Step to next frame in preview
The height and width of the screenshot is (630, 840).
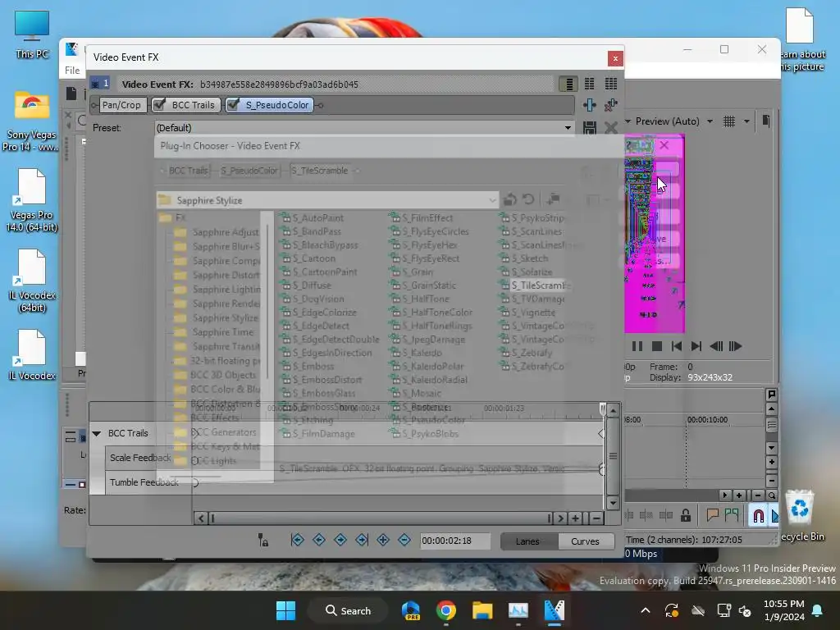pyautogui.click(x=736, y=347)
